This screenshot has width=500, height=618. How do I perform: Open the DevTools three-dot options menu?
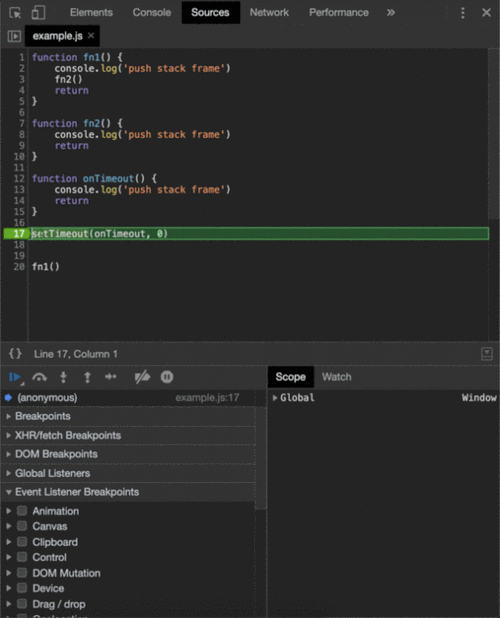pos(463,13)
